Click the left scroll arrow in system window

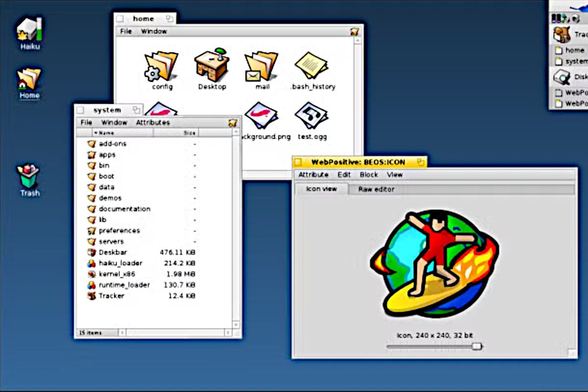tap(122, 333)
